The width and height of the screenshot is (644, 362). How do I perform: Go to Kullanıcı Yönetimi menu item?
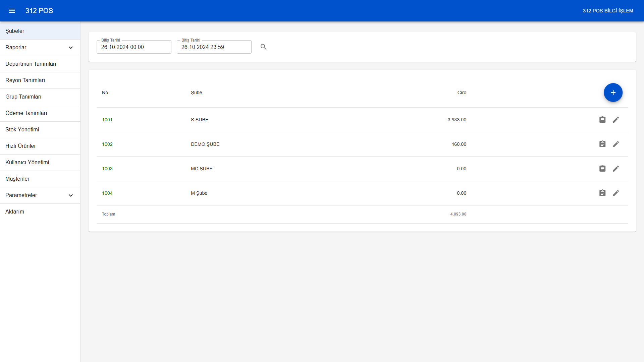pyautogui.click(x=27, y=162)
